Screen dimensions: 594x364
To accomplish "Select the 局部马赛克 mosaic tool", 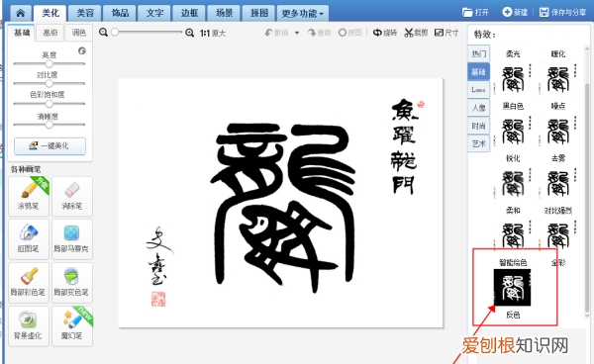I will tap(72, 239).
